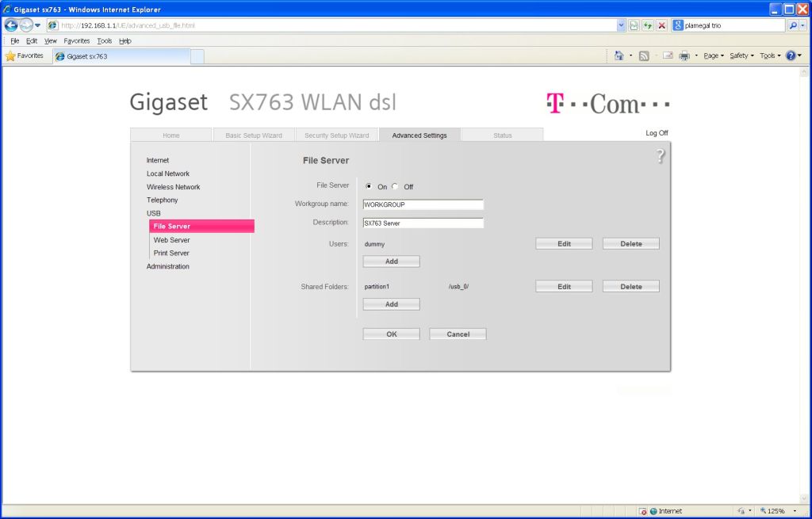Screen dimensions: 812x519
Task: Open Print Server under USB
Action: pyautogui.click(x=171, y=253)
